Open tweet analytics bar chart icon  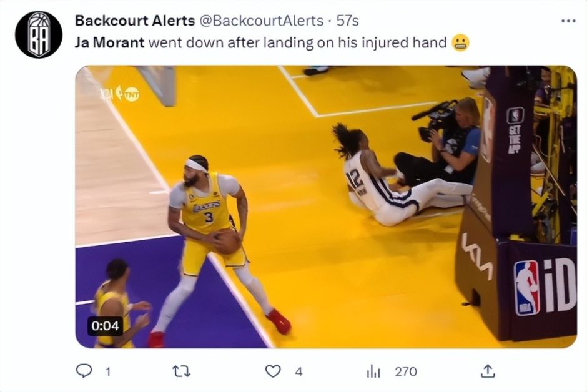373,371
